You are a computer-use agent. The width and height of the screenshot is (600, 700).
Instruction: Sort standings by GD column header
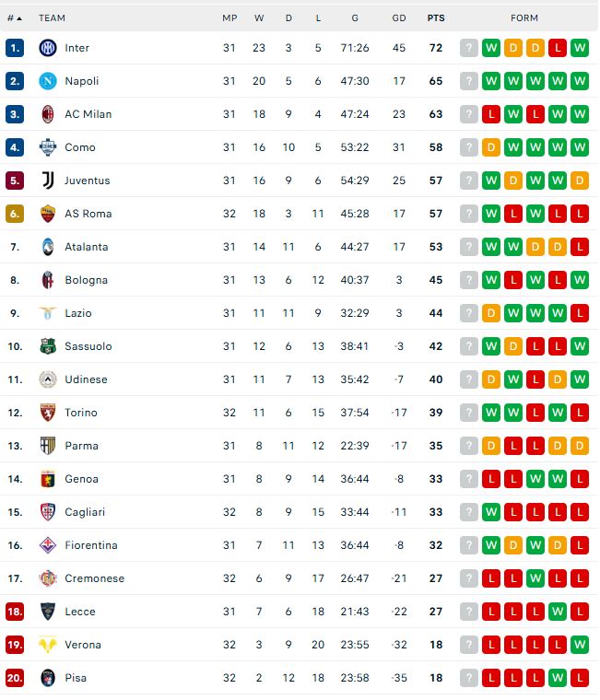pyautogui.click(x=399, y=17)
